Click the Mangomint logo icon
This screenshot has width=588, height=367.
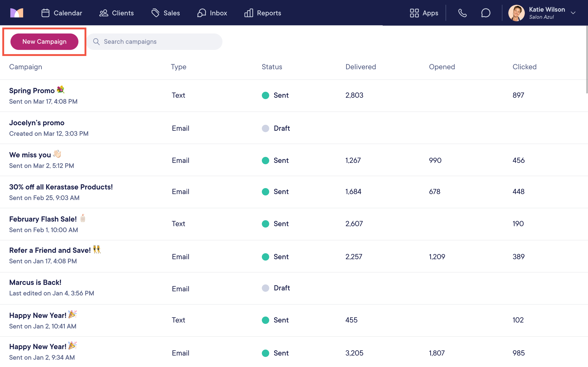pos(17,13)
